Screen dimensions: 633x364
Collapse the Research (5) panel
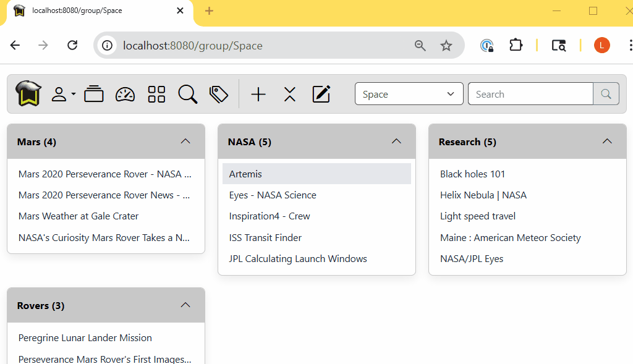click(607, 142)
